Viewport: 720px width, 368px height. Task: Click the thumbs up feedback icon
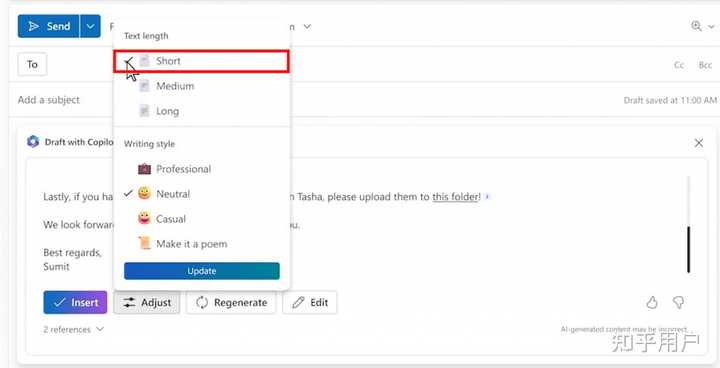652,302
